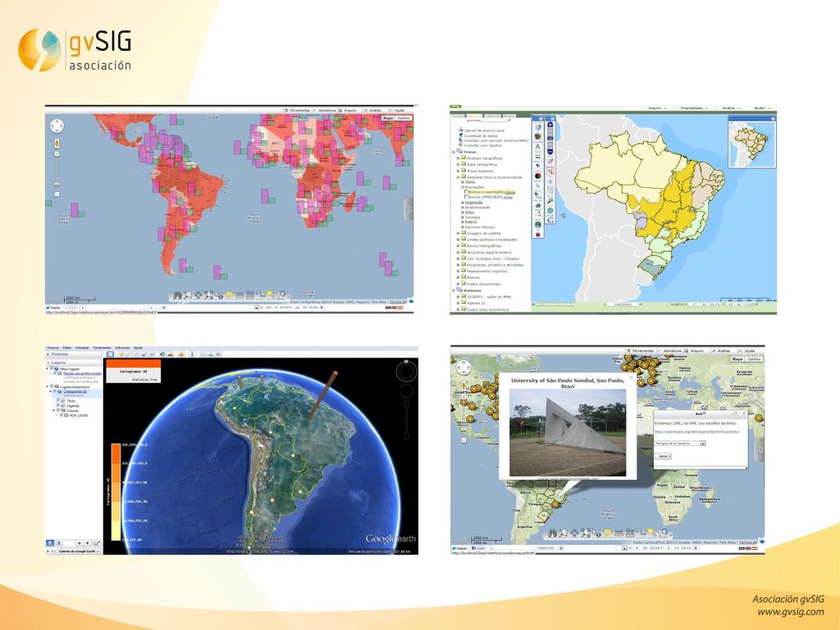Screen dimensions: 840x630
Task: Click Conectar com servidor externo(WMS) link
Action: click(496, 141)
